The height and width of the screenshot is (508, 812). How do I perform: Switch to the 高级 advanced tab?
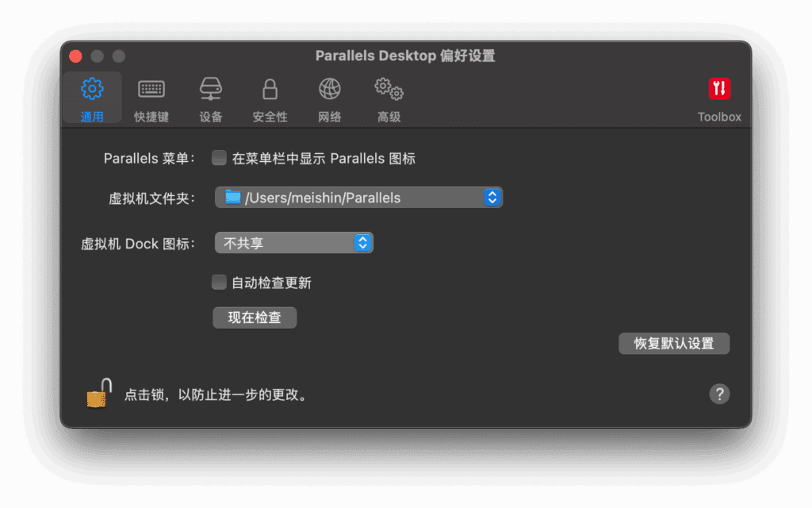(389, 97)
